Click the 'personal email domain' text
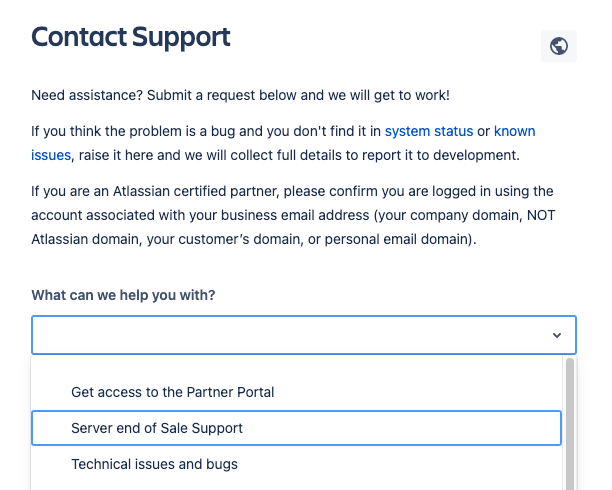This screenshot has width=612, height=490. coord(397,239)
